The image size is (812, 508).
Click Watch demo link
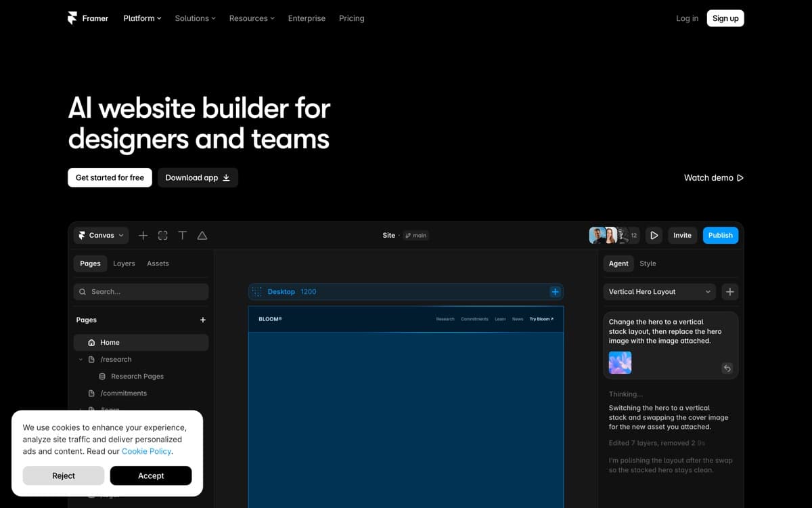[x=714, y=177]
